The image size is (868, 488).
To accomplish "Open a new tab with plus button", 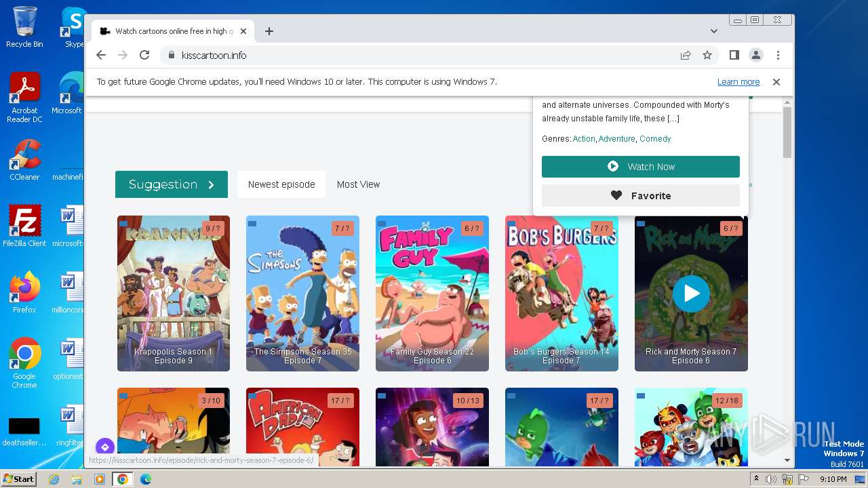I will coord(269,31).
